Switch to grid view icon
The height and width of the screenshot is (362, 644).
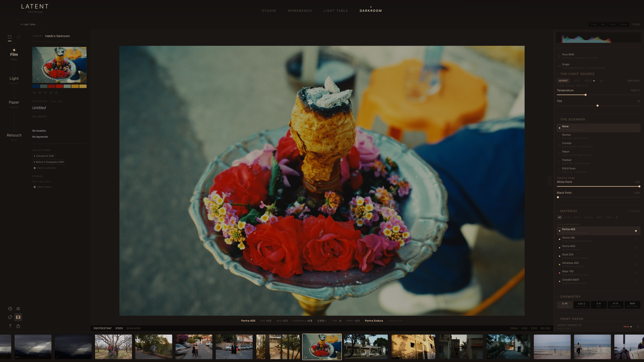pos(19,37)
